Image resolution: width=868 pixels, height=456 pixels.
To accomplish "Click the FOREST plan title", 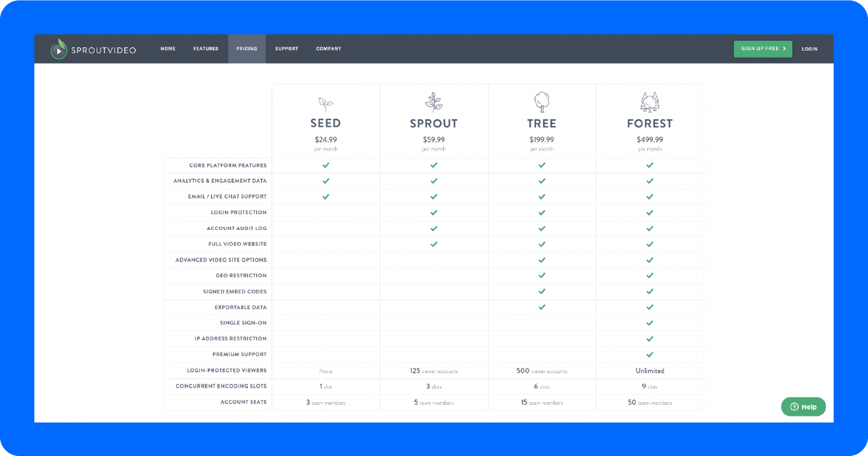I will pos(650,124).
